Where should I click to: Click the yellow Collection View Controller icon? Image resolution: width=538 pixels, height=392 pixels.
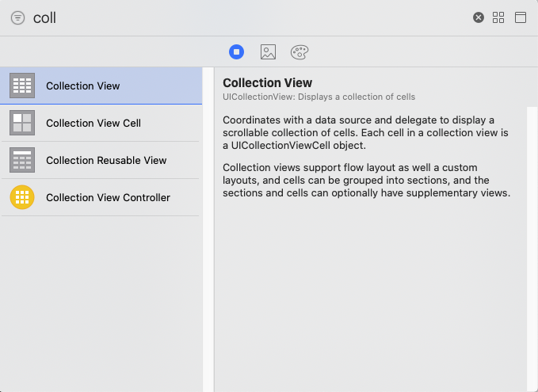pos(22,197)
